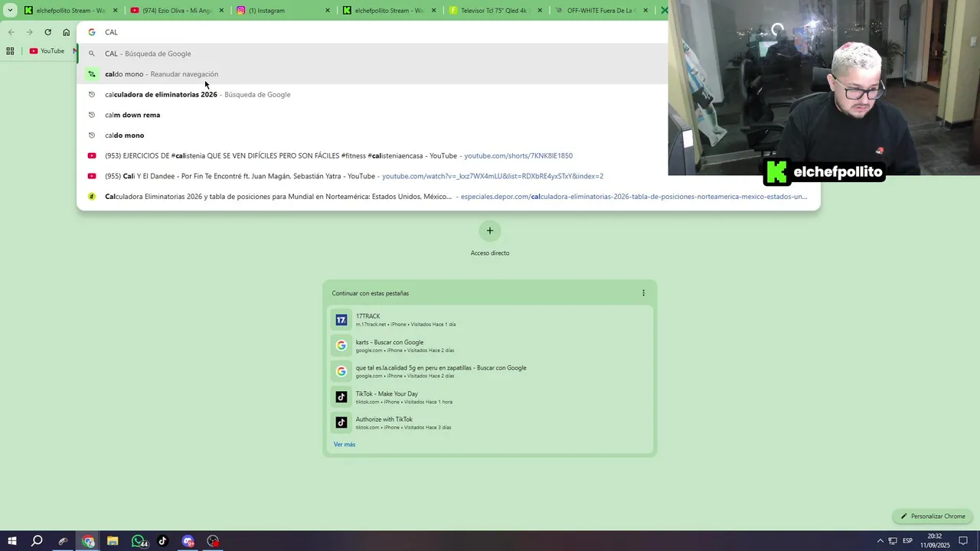Open Chrome from the taskbar
The width and height of the screenshot is (980, 551).
tap(88, 541)
